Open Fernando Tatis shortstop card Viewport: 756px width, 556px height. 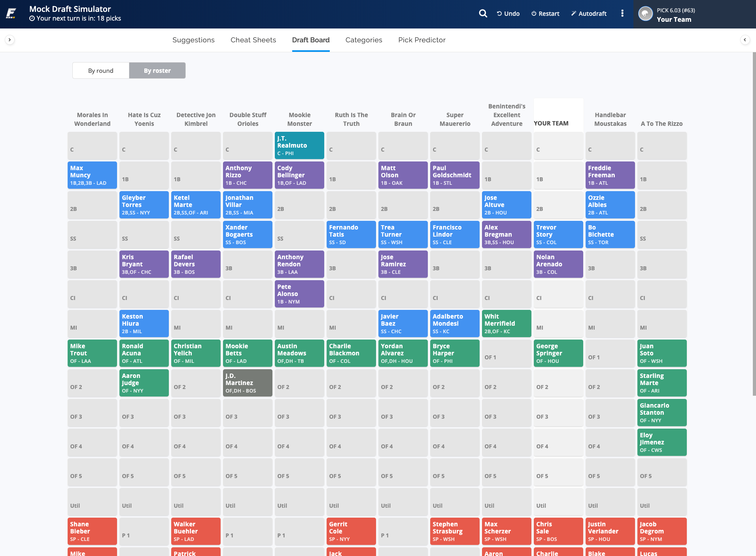[x=352, y=234]
